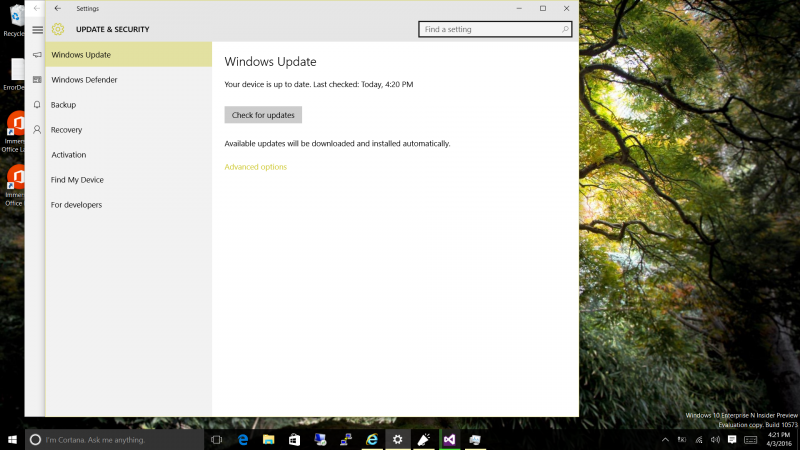Click the Update & Security gear icon
Viewport: 800px width, 450px height.
(58, 30)
